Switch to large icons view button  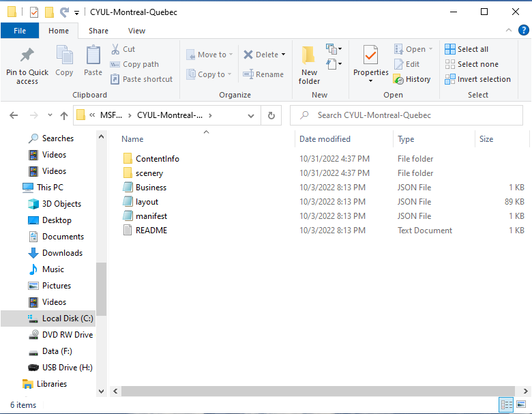[521, 404]
